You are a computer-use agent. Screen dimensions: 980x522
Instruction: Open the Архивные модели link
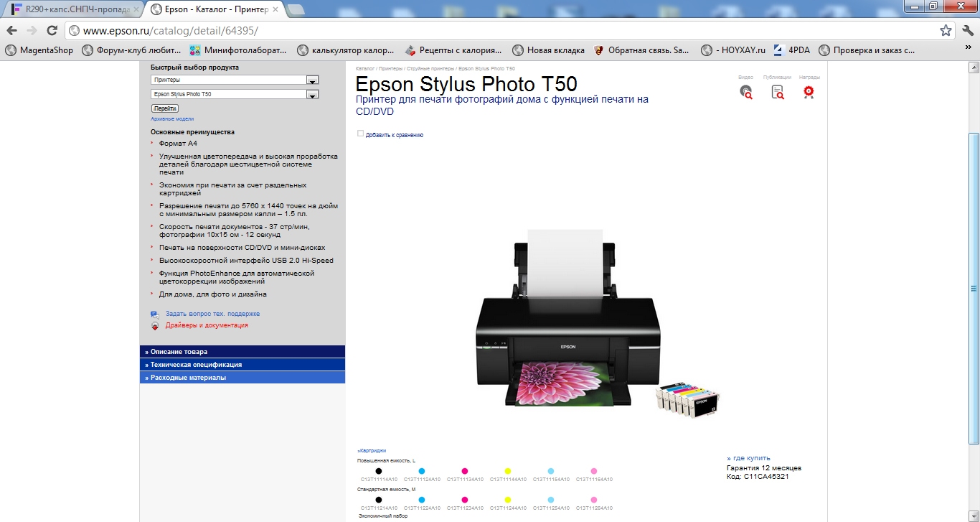pyautogui.click(x=172, y=119)
